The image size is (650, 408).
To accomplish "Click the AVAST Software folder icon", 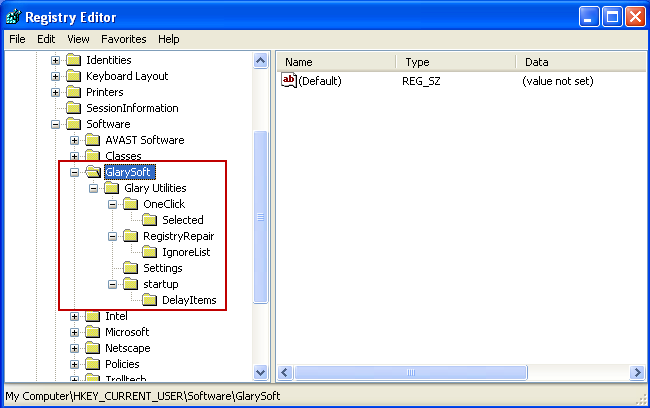I will [93, 140].
